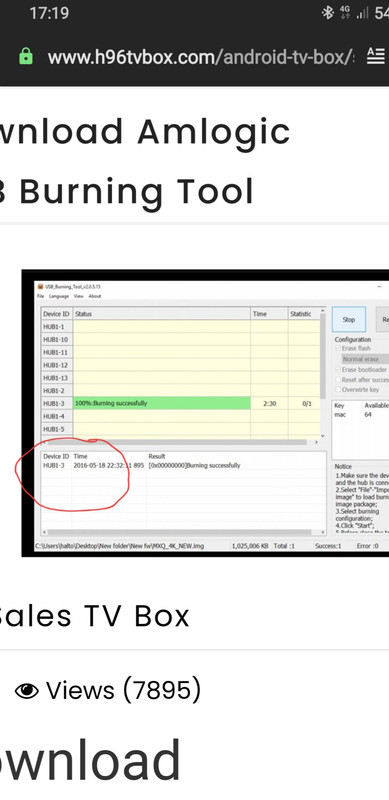Tap the Sales TV Box heading
Image resolution: width=389 pixels, height=800 pixels.
[94, 616]
